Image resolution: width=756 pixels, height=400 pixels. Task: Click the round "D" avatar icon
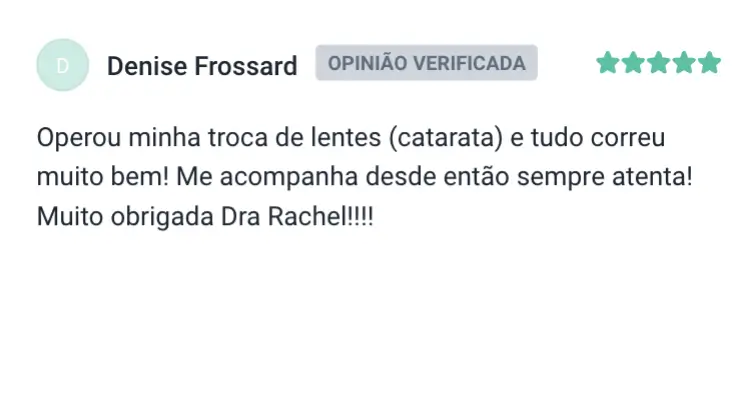click(x=63, y=66)
